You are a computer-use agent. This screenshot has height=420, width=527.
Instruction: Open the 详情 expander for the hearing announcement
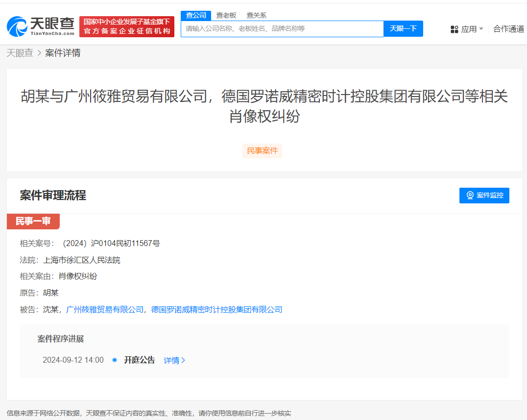[x=174, y=360]
